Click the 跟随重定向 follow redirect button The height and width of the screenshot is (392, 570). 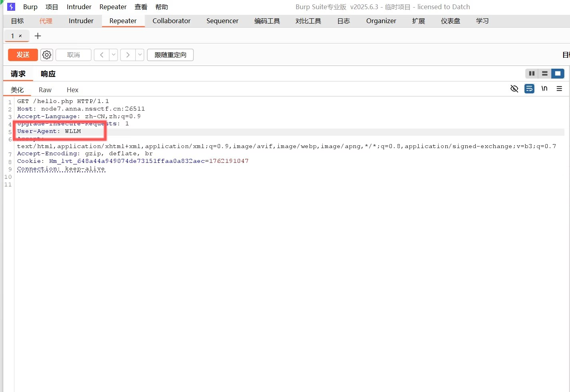[170, 55]
